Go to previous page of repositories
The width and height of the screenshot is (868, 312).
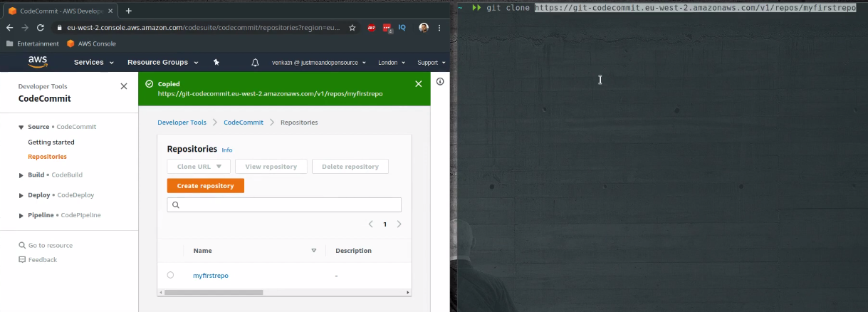tap(371, 224)
